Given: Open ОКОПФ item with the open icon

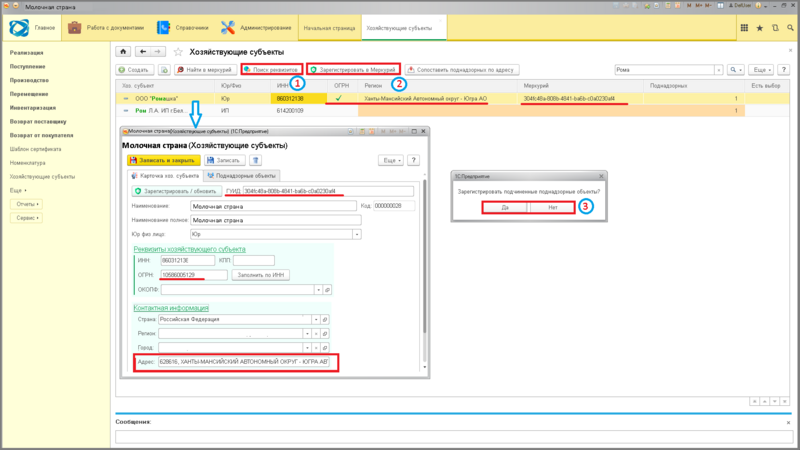Looking at the screenshot, I should coord(328,289).
